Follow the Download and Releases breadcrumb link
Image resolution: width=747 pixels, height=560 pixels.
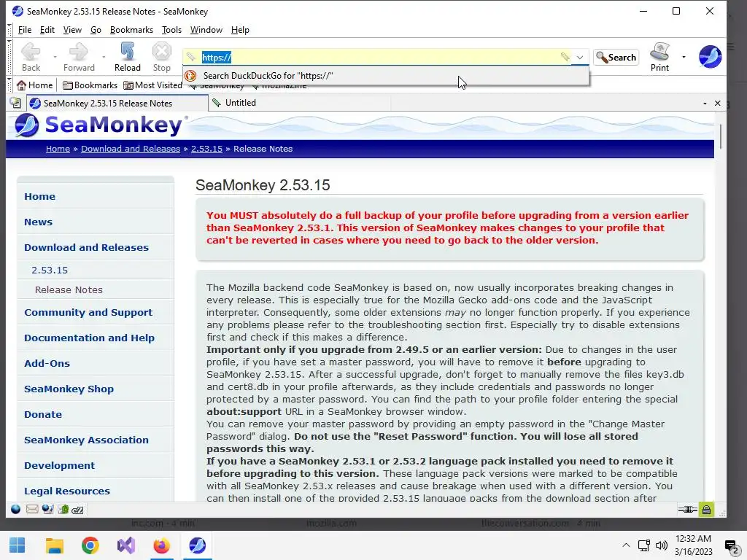tap(131, 149)
